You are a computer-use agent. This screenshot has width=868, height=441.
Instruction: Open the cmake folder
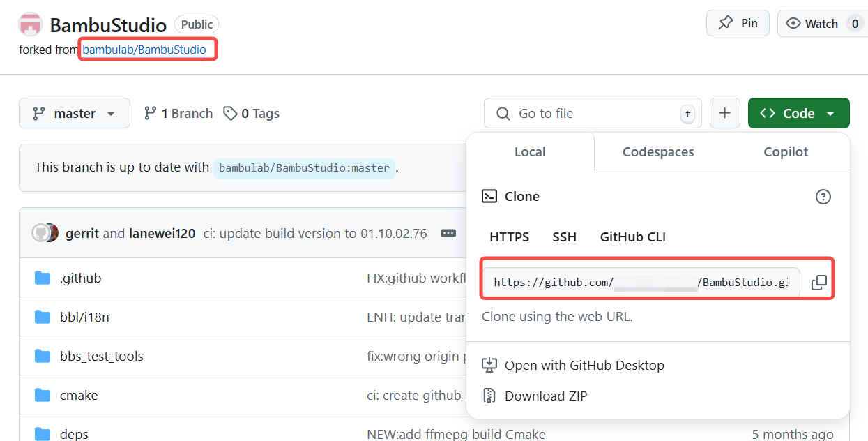(x=79, y=395)
